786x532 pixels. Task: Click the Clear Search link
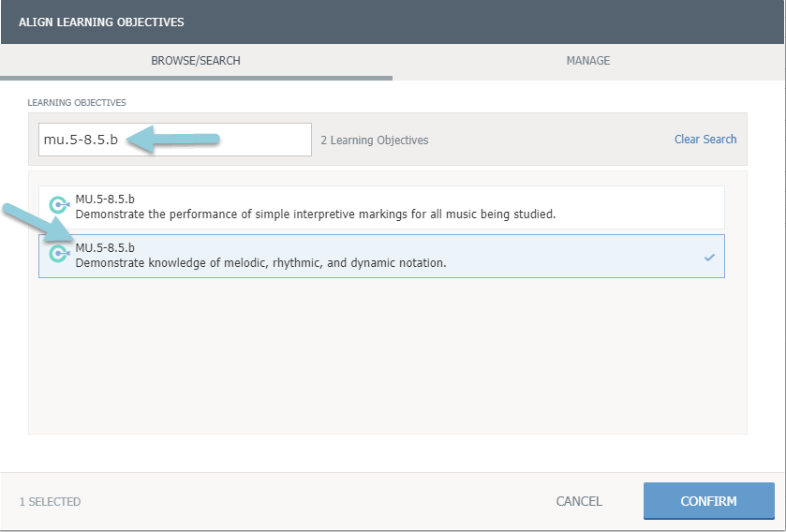[705, 140]
